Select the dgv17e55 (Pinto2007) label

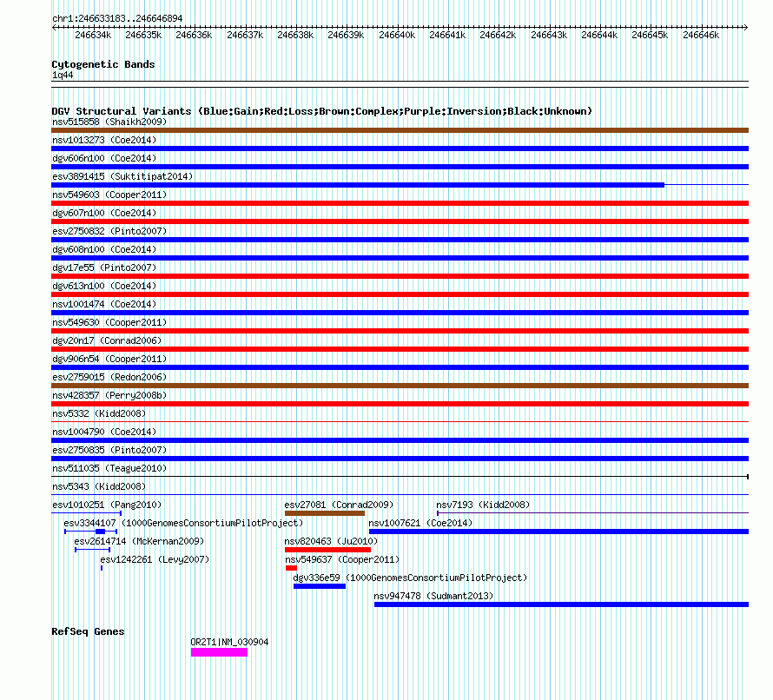point(104,267)
